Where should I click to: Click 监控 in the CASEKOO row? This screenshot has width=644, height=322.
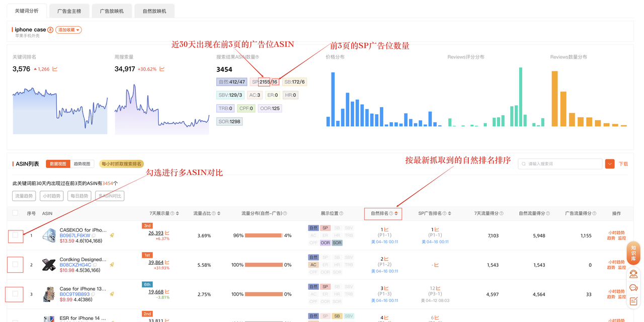click(x=622, y=238)
